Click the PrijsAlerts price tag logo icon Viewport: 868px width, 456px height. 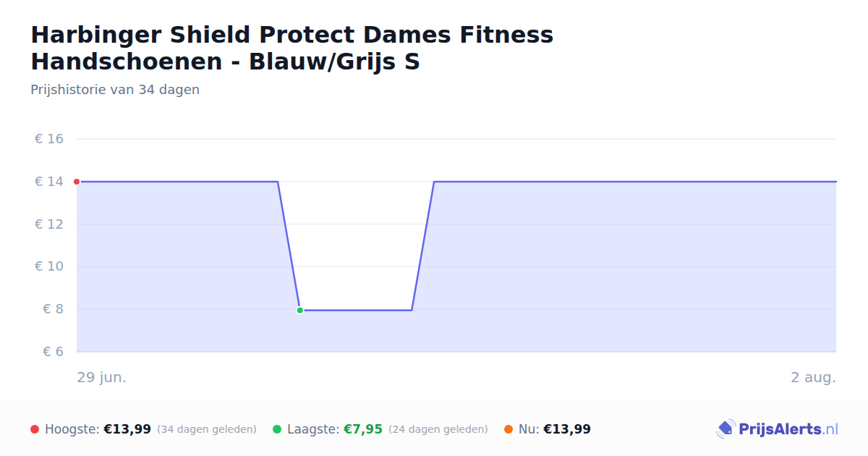726,429
